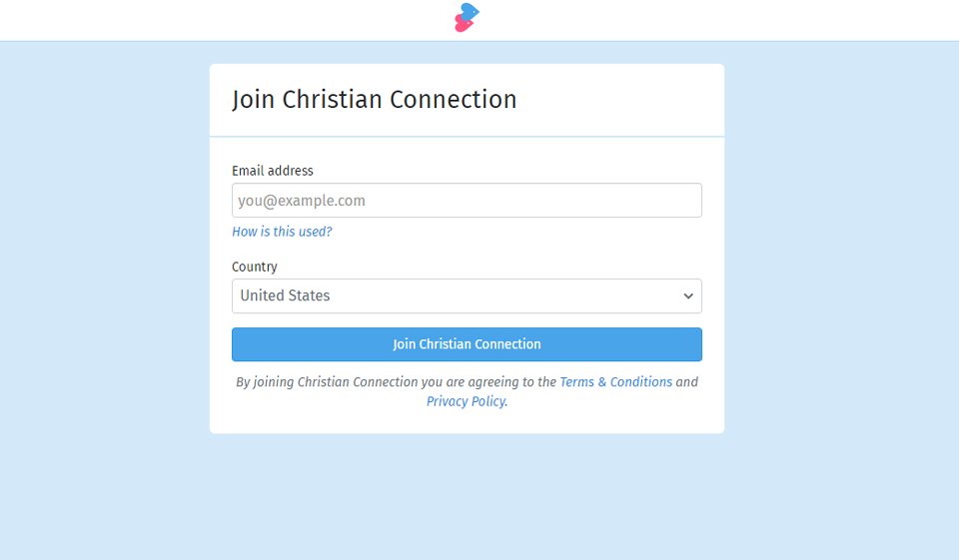Select the "United States" value in Country
Screen dimensions: 959x560
286,296
